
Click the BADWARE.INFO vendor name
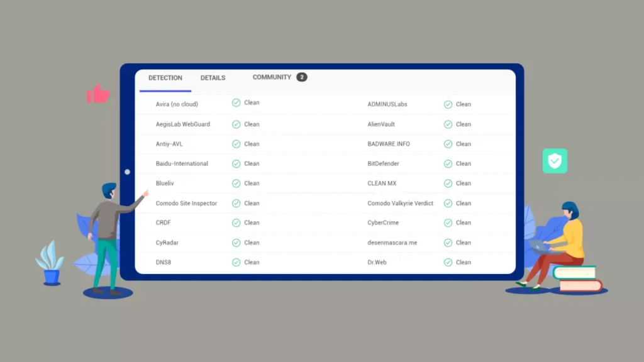389,144
